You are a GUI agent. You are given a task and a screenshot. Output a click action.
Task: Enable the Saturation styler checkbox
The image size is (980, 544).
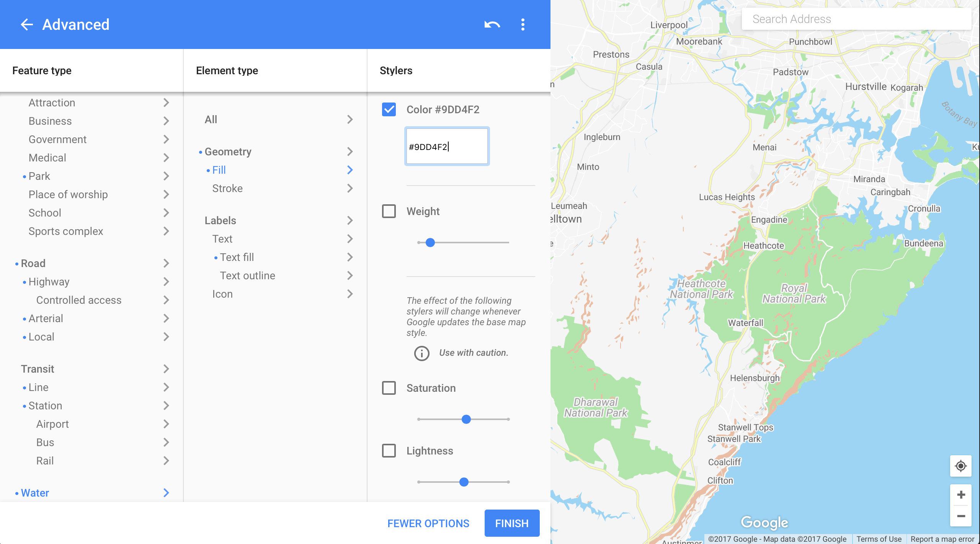[389, 388]
